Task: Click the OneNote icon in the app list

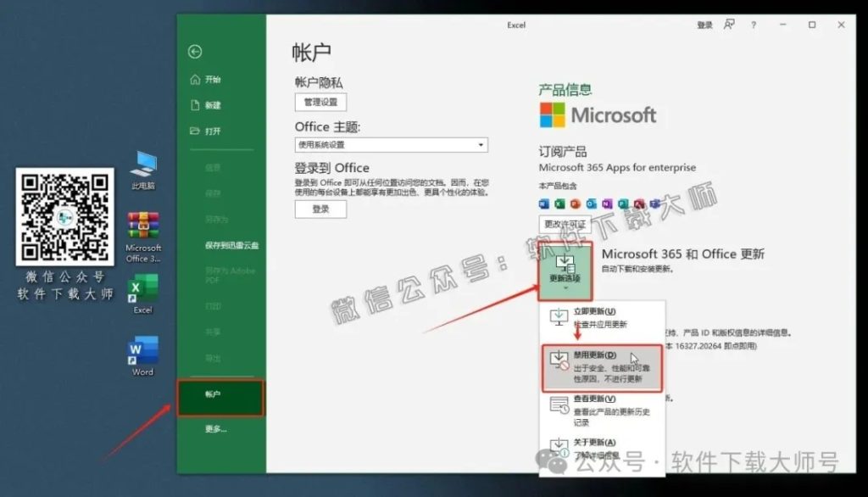Action: (608, 204)
